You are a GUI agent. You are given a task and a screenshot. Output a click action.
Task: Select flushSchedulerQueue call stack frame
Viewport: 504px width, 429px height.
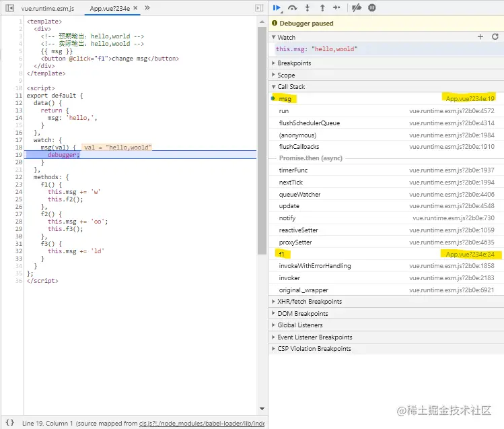click(386, 123)
